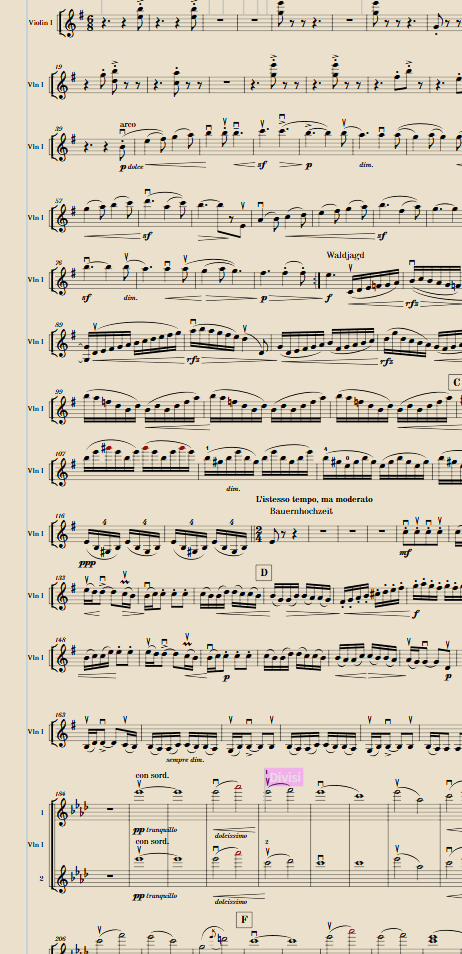Select the ppp dynamic marking
Screen dimensions: 462x954
tap(88, 563)
